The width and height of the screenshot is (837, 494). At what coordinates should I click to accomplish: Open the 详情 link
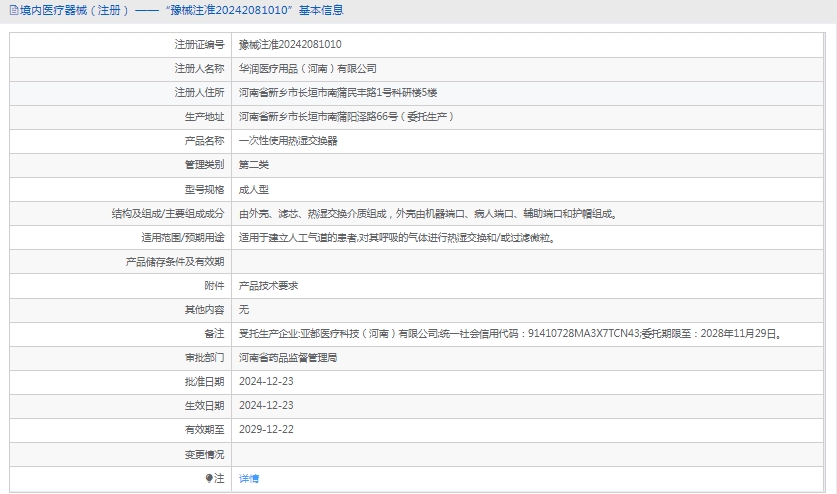249,478
